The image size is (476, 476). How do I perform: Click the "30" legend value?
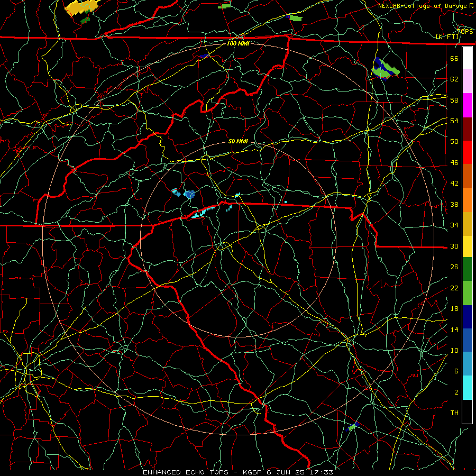click(x=454, y=246)
